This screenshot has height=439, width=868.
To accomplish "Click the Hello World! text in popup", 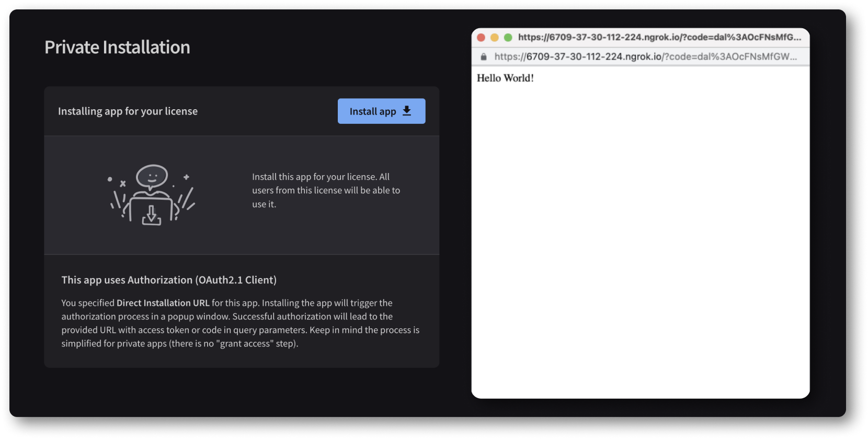I will (505, 78).
